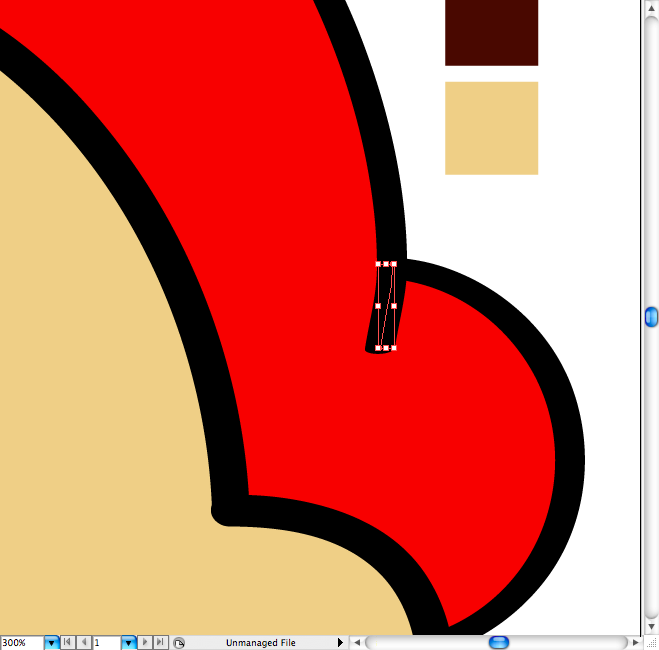Click the vertical scrollbar thumb
This screenshot has width=659, height=650.
point(651,317)
